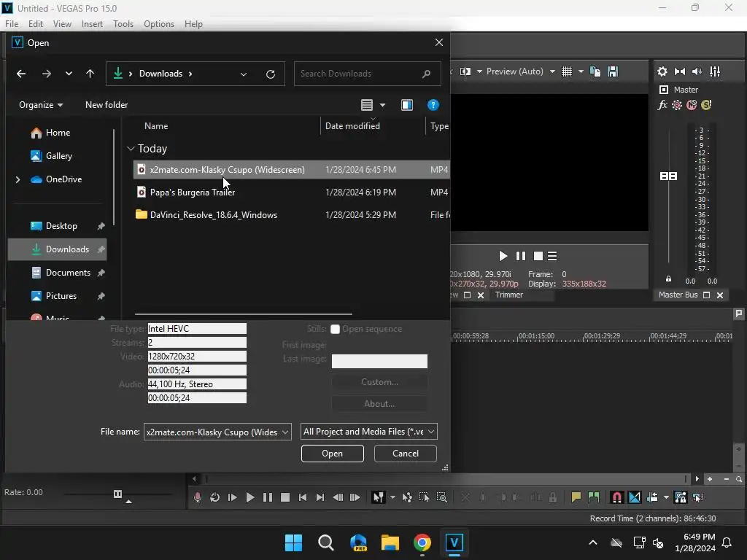747x560 pixels.
Task: Mute the Master bus
Action: tap(692, 105)
